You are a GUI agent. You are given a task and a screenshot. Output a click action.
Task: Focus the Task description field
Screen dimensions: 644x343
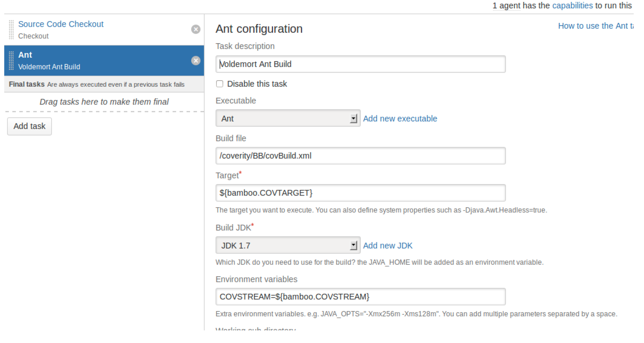click(361, 64)
